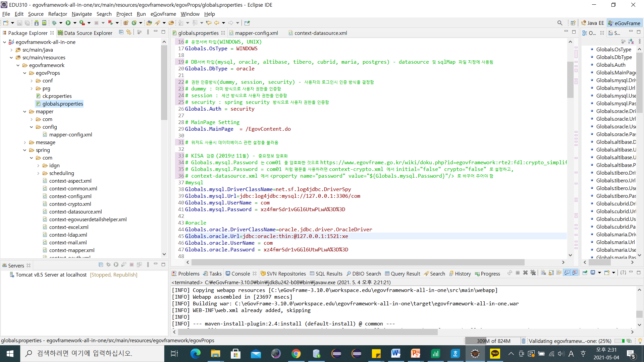Toggle Word Wrap in Console toolbar

point(559,273)
